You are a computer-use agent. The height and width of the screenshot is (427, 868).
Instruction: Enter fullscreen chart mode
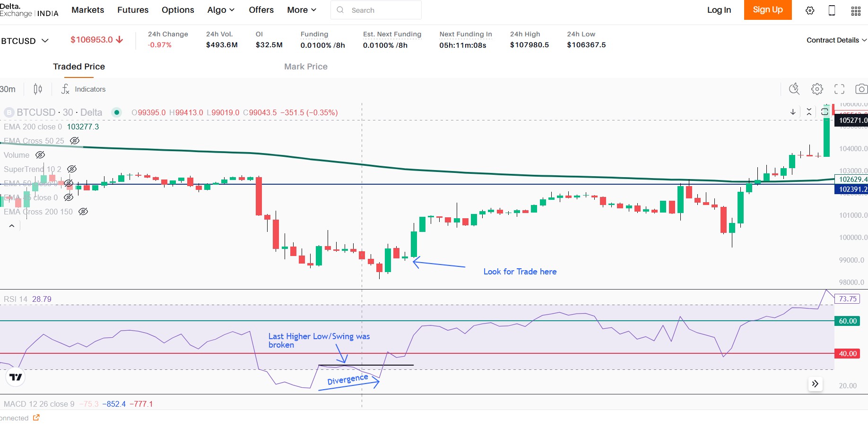(x=839, y=89)
